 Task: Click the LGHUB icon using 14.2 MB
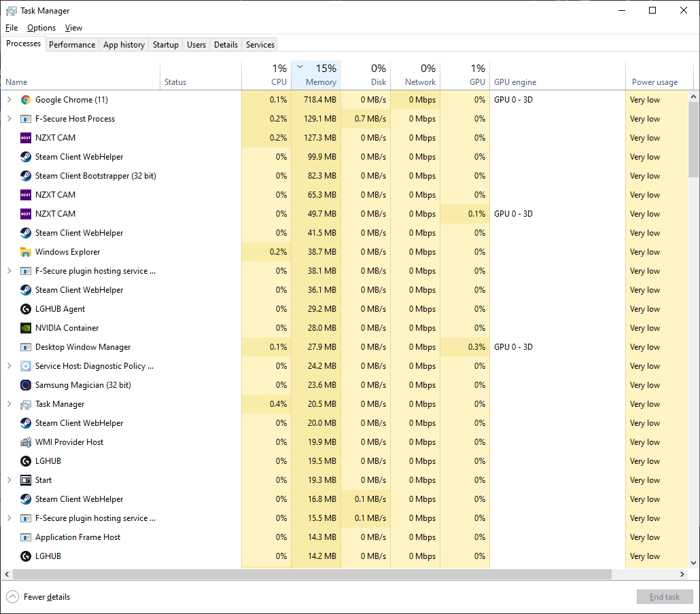coord(26,556)
